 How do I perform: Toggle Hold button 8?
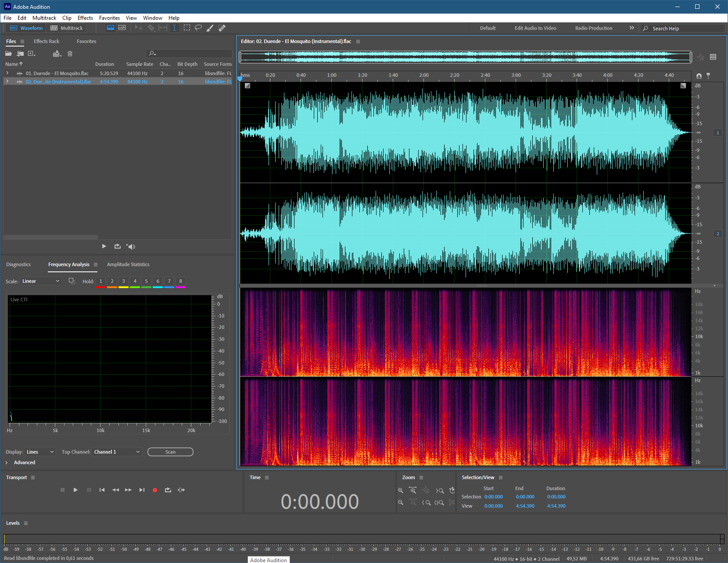[180, 281]
